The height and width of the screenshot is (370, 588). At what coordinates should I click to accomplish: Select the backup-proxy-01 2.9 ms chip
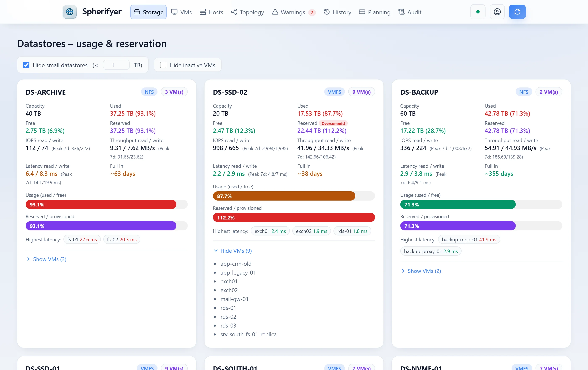431,251
